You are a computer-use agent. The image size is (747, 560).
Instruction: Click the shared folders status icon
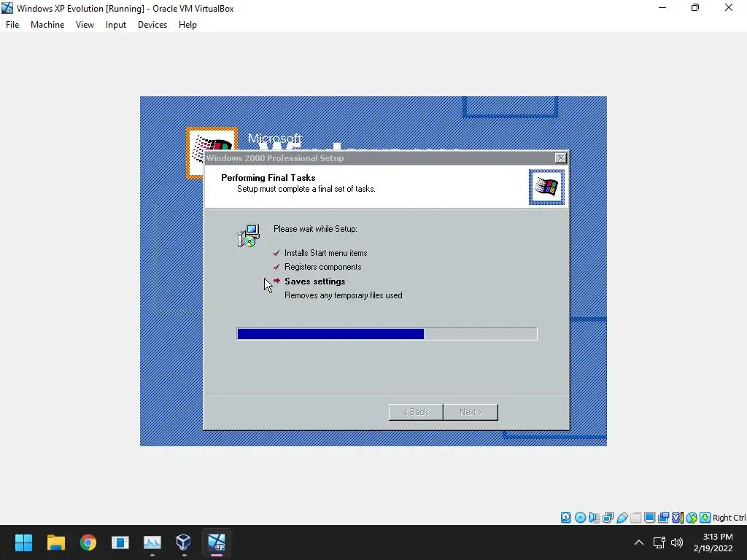[635, 518]
